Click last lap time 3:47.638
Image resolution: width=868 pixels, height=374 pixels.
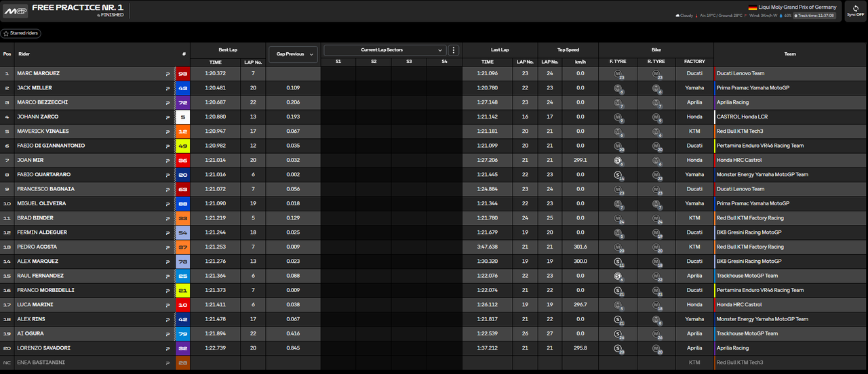(x=488, y=247)
